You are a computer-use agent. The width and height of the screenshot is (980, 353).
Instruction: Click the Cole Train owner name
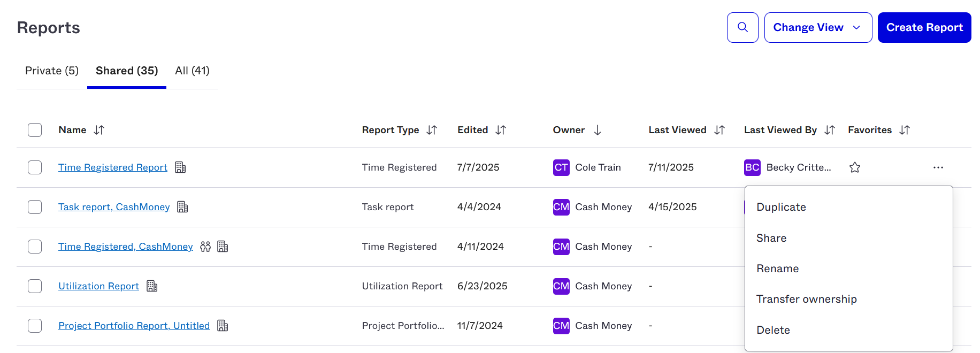598,167
